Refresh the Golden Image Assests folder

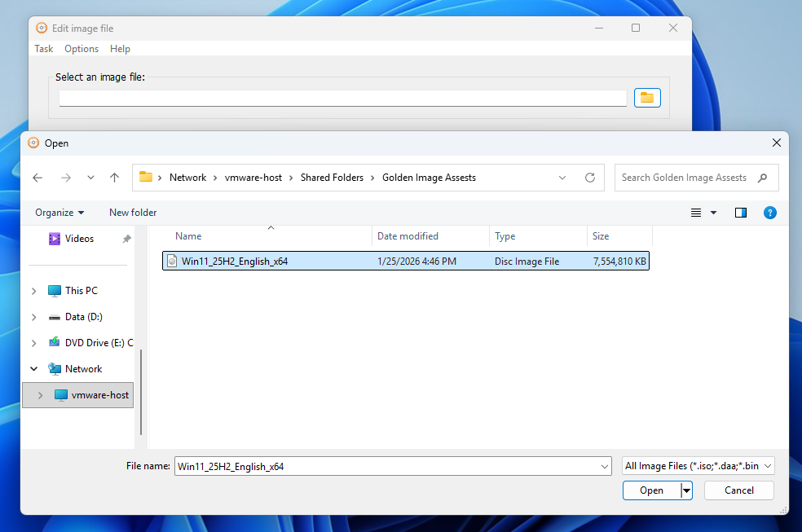coord(590,178)
